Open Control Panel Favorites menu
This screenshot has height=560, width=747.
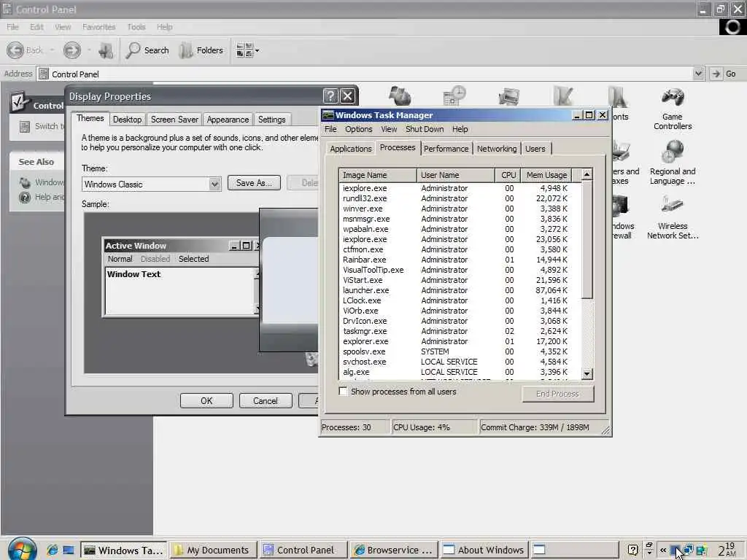click(98, 27)
